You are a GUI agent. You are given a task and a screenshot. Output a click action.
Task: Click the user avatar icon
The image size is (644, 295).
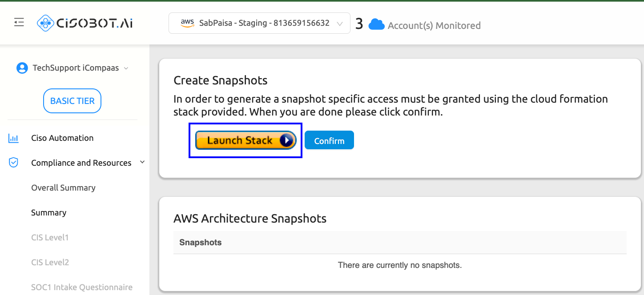click(22, 68)
